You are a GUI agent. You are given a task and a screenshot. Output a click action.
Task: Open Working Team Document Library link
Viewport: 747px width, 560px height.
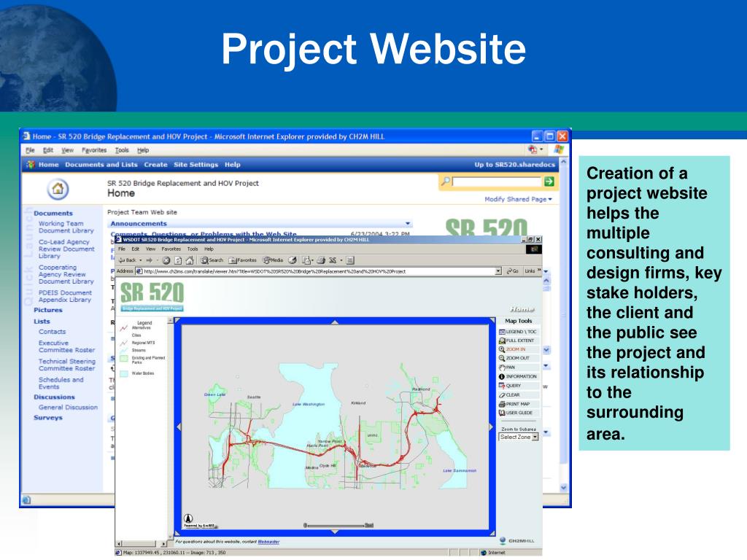pos(66,227)
